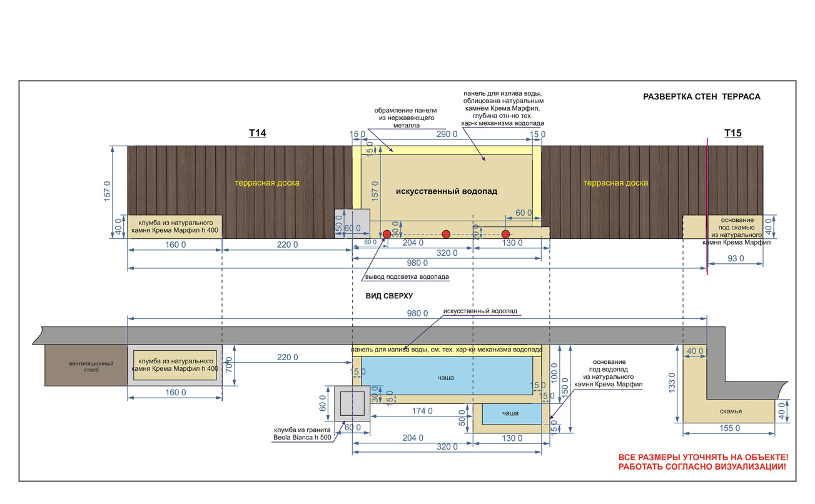Select the 'вентиляционный столб' block
The width and height of the screenshot is (815, 504).
coord(86,365)
